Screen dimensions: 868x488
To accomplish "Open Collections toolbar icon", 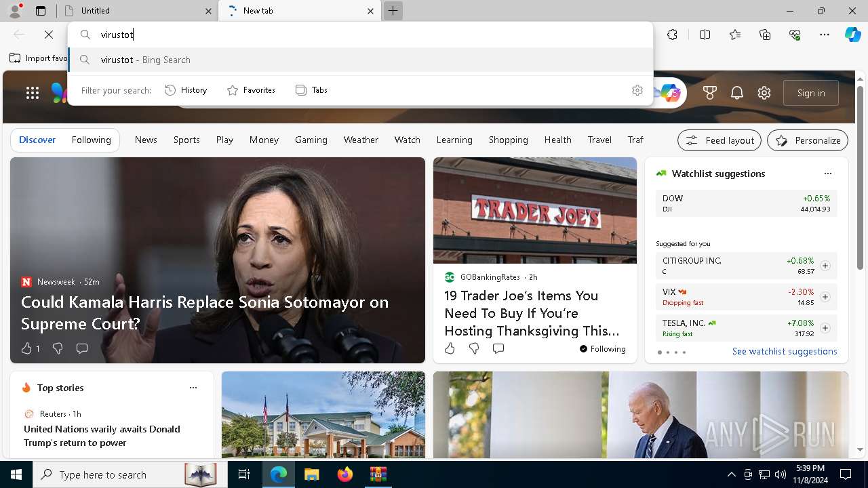I will 765,35.
